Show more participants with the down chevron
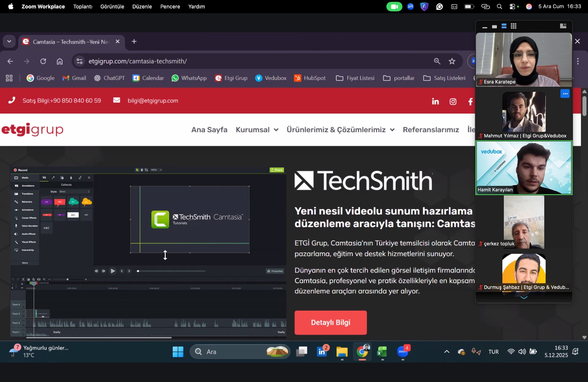Viewport: 588px width, 382px height. tap(524, 298)
